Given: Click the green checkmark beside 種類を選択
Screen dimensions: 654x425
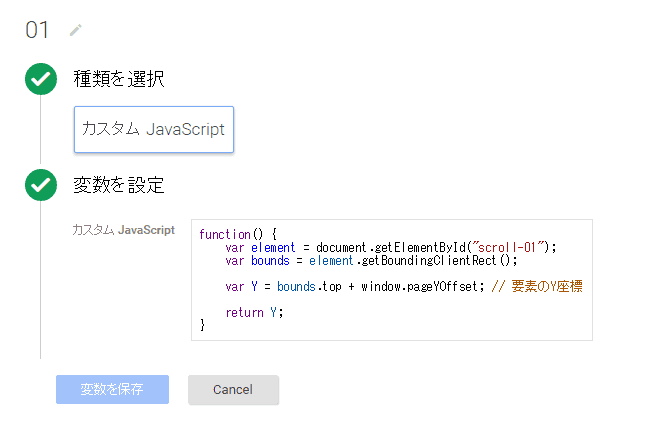Looking at the screenshot, I should pyautogui.click(x=40, y=79).
